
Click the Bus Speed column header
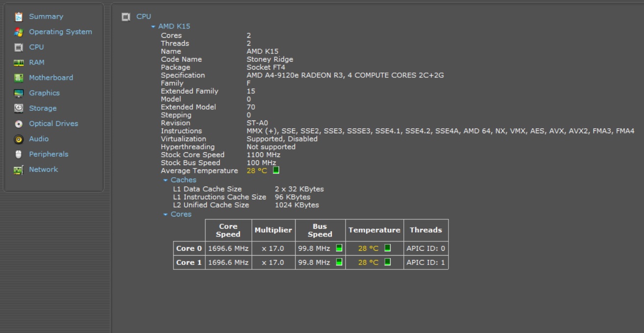tap(320, 230)
